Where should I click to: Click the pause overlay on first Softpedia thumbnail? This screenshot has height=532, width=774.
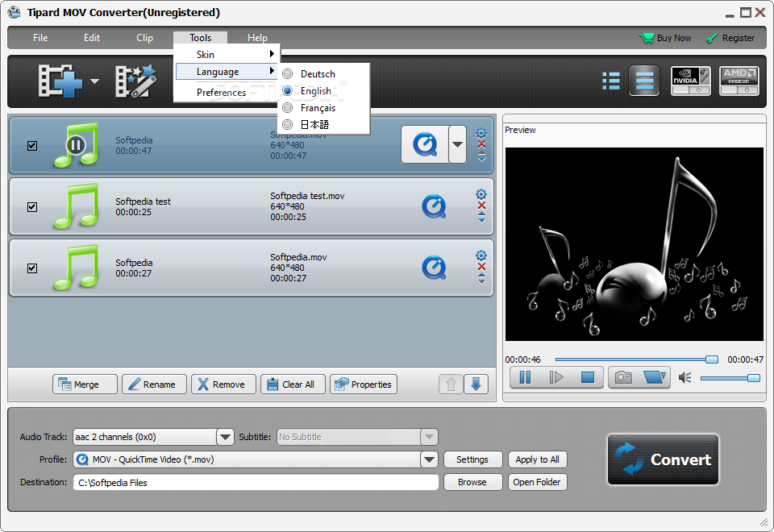pos(76,145)
